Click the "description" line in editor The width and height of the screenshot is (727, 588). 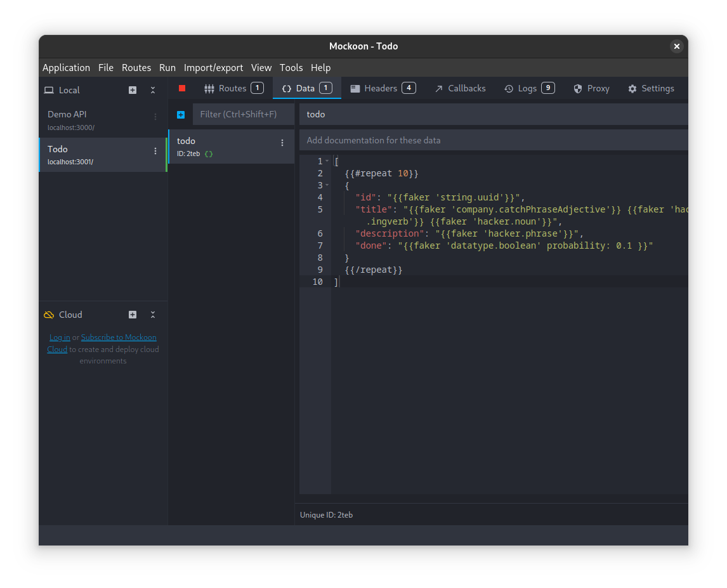click(469, 233)
